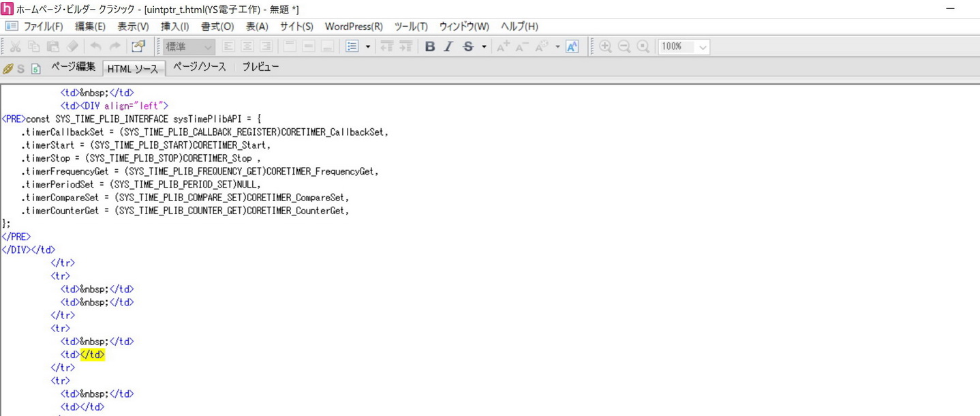The image size is (980, 416).
Task: Click the highlighted </td> tag in source
Action: (x=93, y=355)
